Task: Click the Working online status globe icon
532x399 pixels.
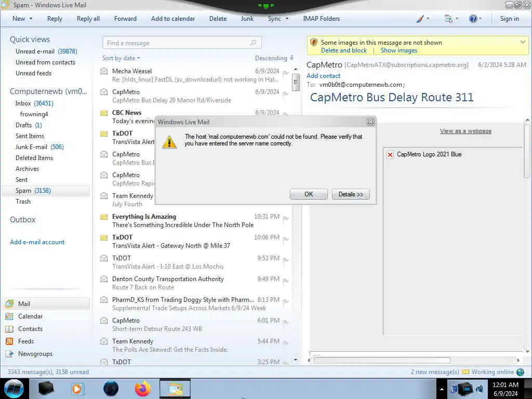Action: 520,372
